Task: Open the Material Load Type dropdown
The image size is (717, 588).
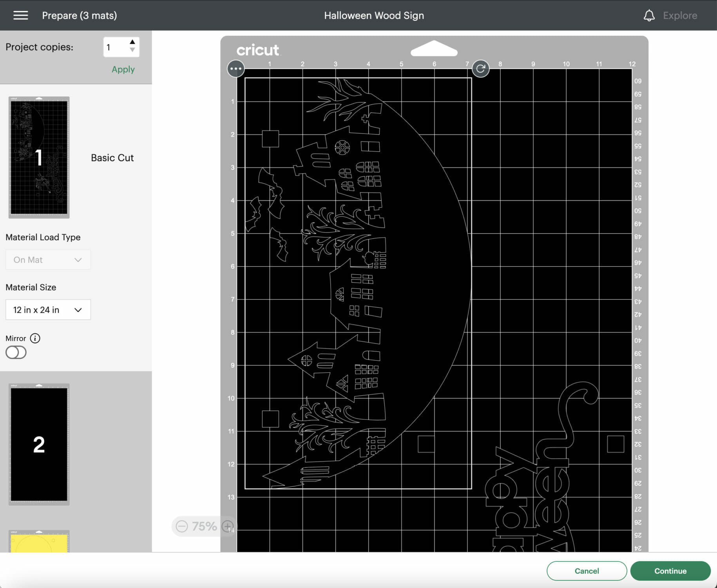Action: click(48, 260)
